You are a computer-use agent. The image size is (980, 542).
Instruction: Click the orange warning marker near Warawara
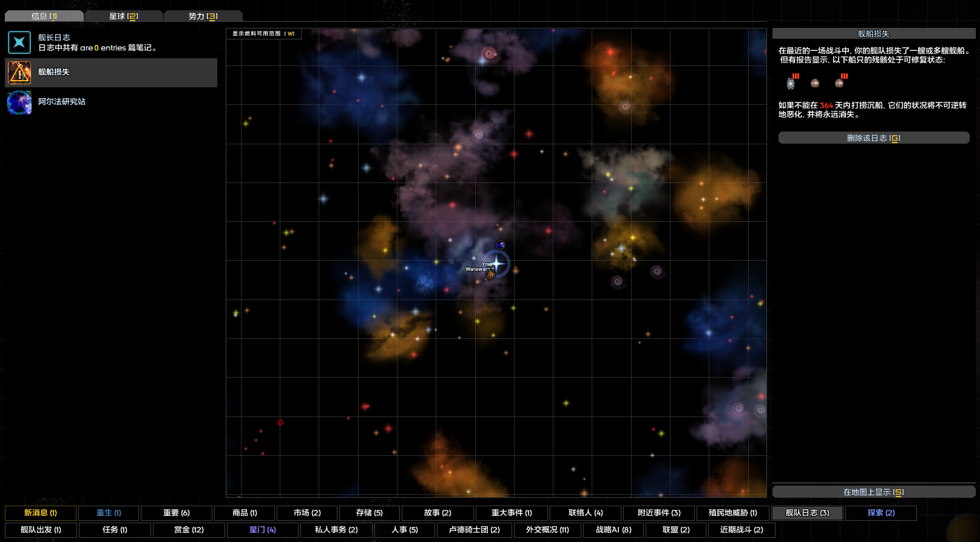click(x=490, y=275)
